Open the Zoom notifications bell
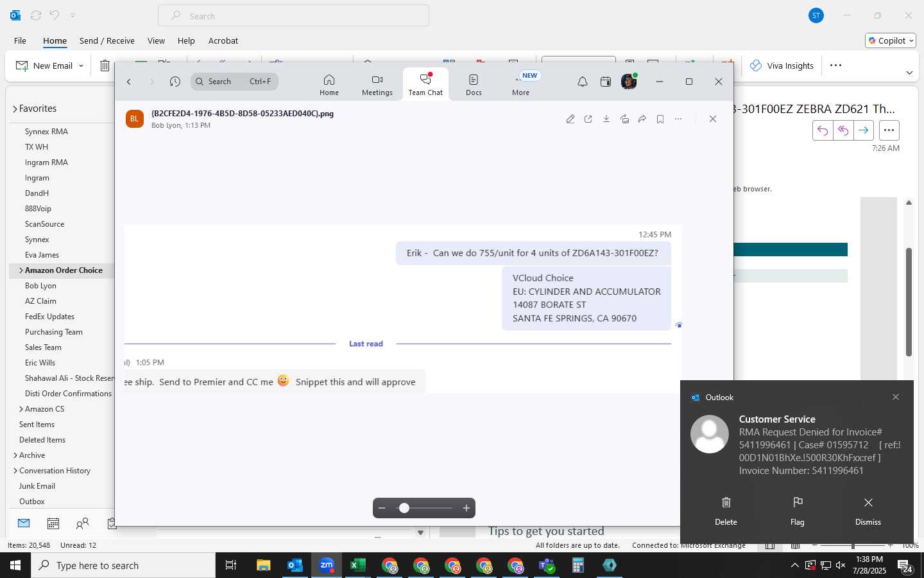The height and width of the screenshot is (578, 924). [583, 82]
